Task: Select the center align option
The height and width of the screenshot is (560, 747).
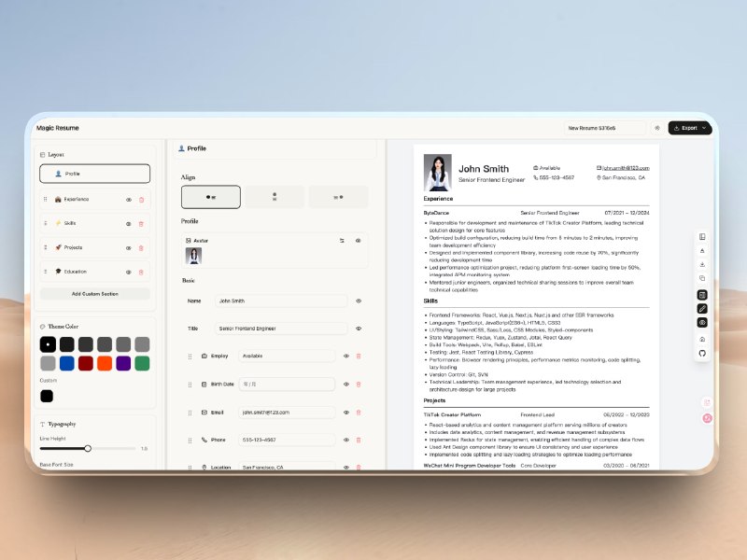Action: point(274,196)
